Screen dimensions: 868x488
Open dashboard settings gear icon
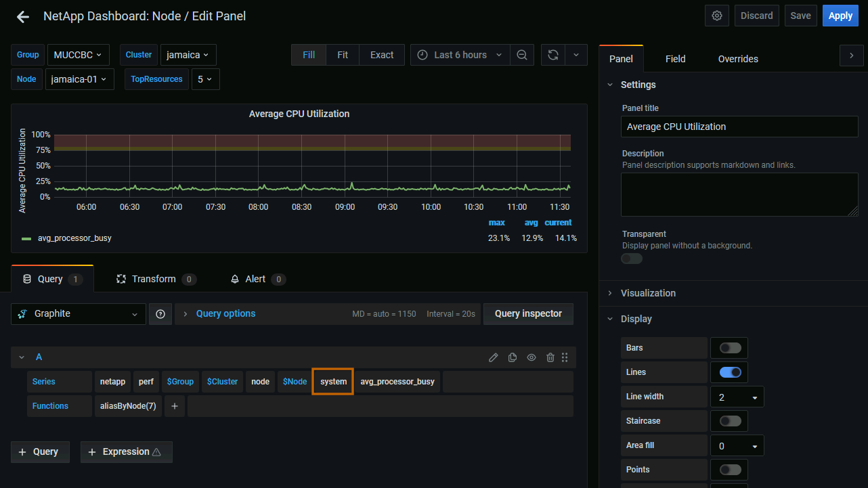(x=716, y=16)
